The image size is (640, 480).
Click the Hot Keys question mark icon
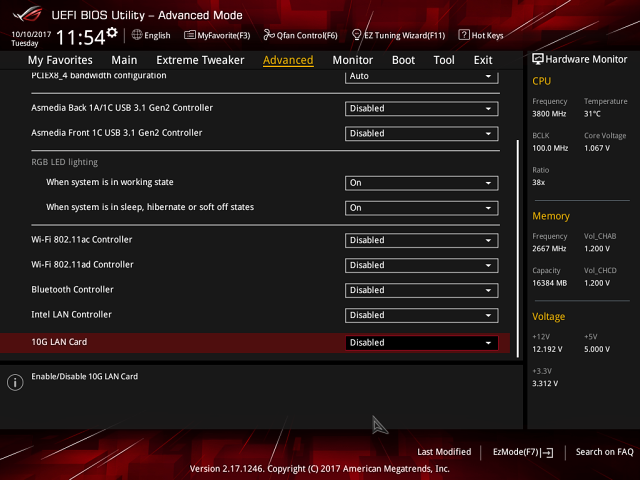pyautogui.click(x=464, y=35)
